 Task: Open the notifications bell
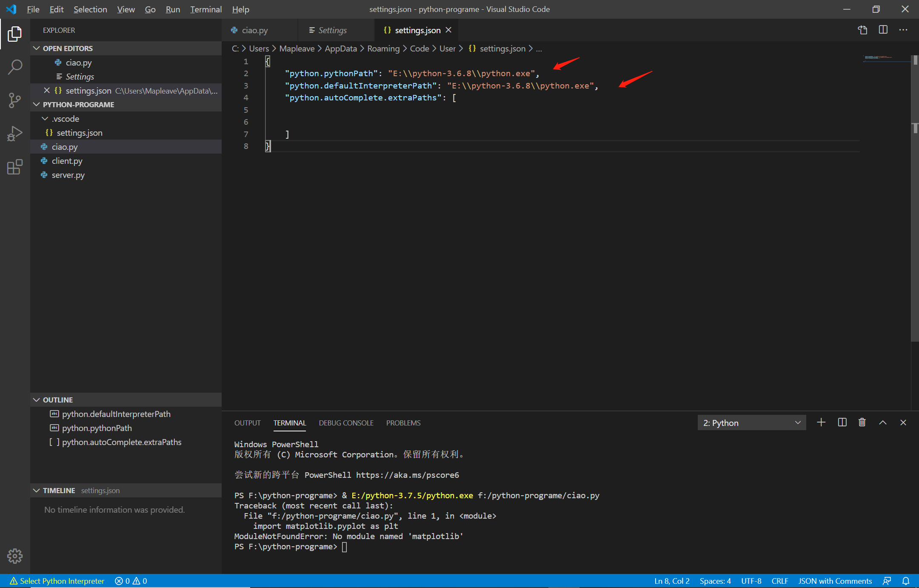coord(905,580)
